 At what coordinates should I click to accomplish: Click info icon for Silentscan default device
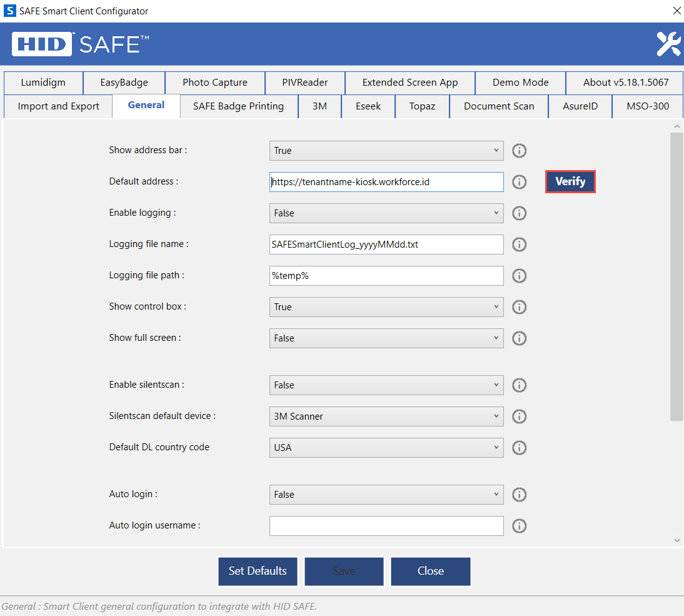519,417
